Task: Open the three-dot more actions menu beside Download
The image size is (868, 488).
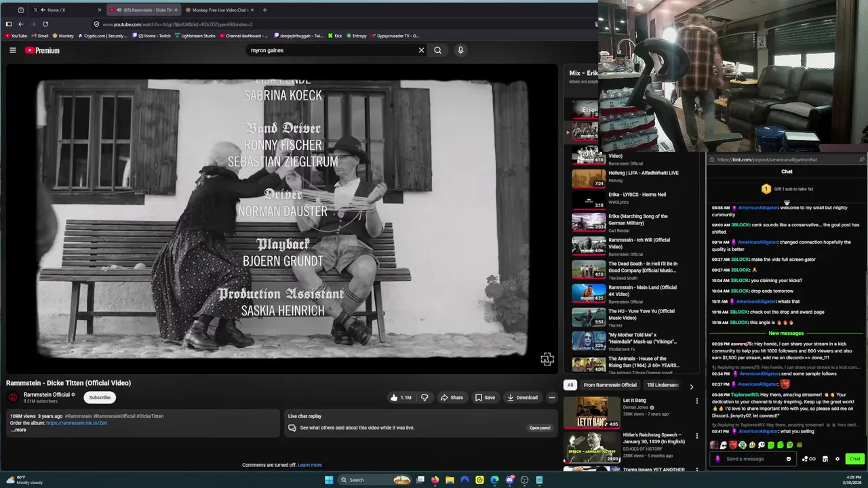Action: pyautogui.click(x=552, y=398)
